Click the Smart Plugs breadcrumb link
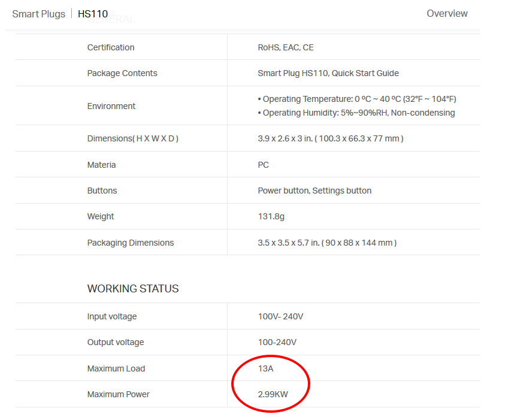Image resolution: width=505 pixels, height=420 pixels. coord(38,14)
